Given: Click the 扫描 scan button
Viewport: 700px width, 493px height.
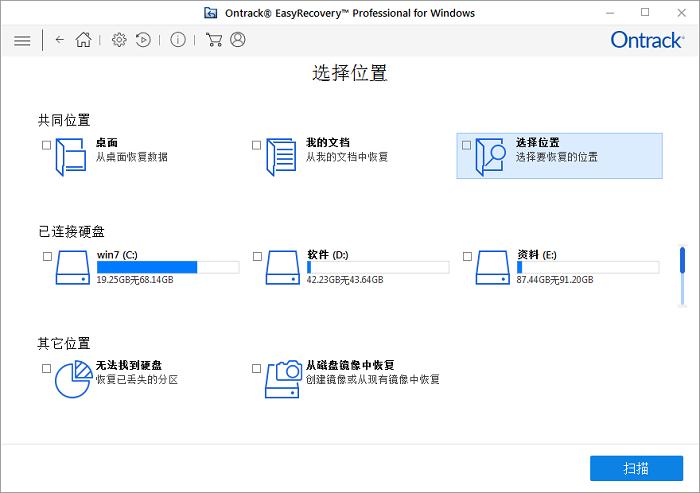Looking at the screenshot, I should coord(636,468).
